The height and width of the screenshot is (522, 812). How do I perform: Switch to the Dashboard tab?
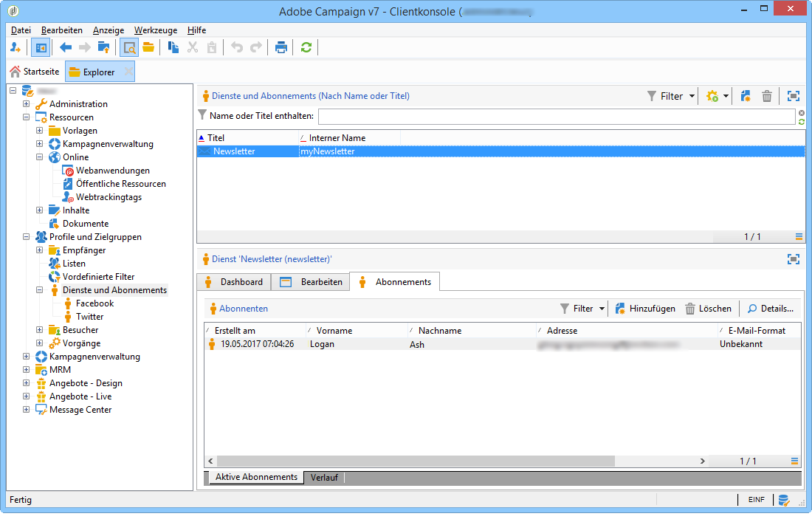(x=234, y=282)
